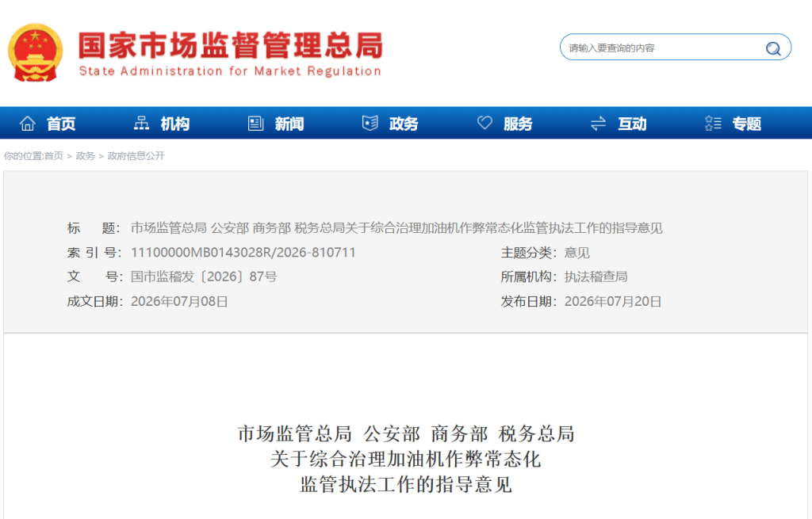Click document number 国市监稽发〔2026〕87号

pos(204,277)
